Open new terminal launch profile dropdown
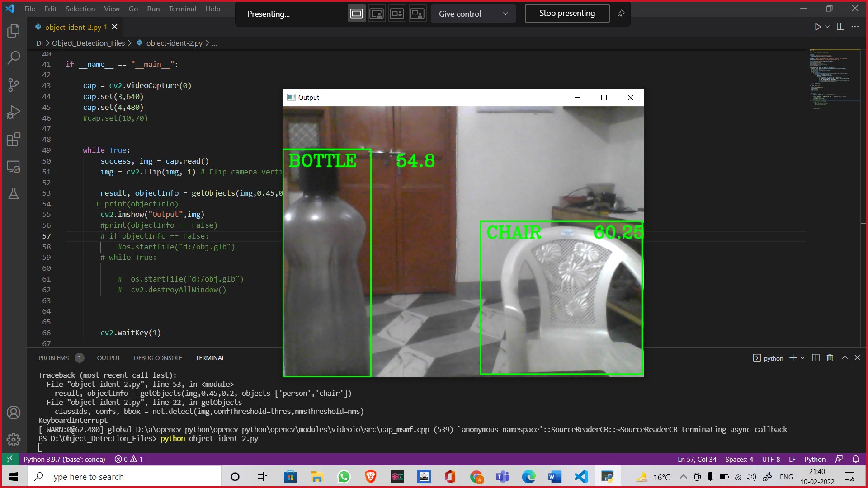 click(803, 358)
